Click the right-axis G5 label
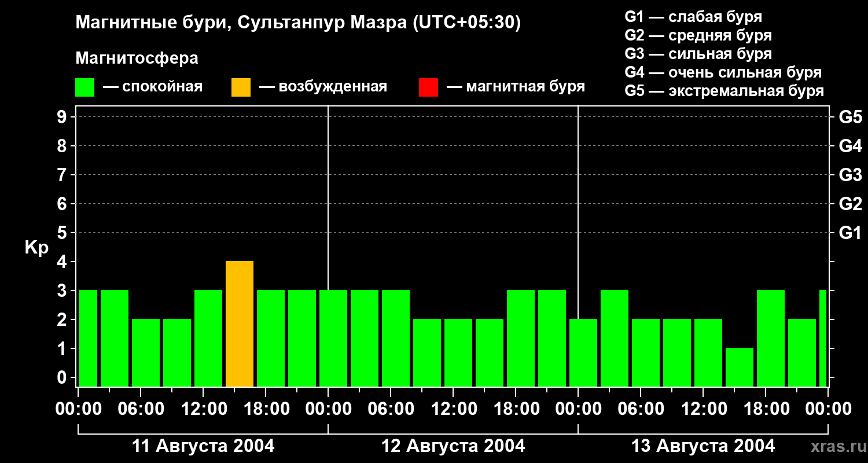Image resolution: width=868 pixels, height=463 pixels. (851, 117)
